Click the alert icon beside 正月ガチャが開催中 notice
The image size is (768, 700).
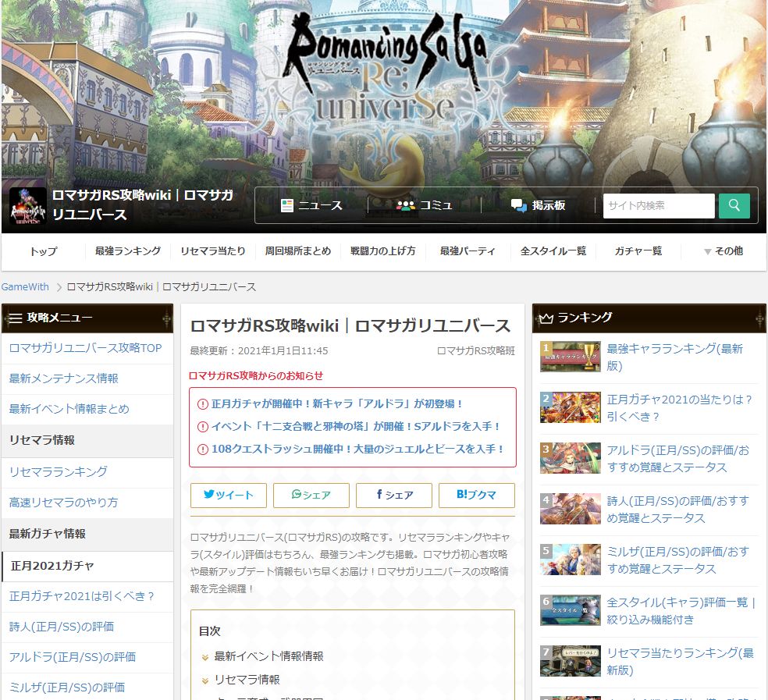pyautogui.click(x=203, y=404)
